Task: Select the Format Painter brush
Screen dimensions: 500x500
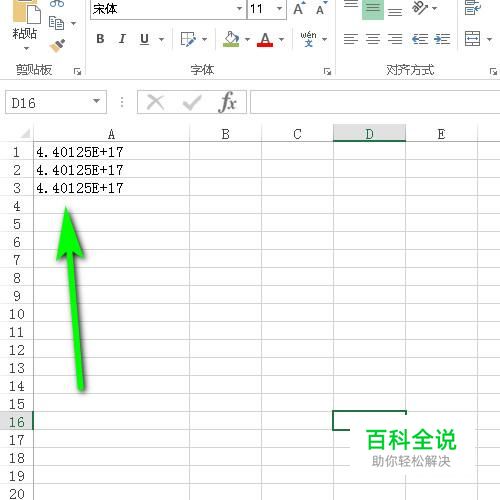Action: (57, 46)
